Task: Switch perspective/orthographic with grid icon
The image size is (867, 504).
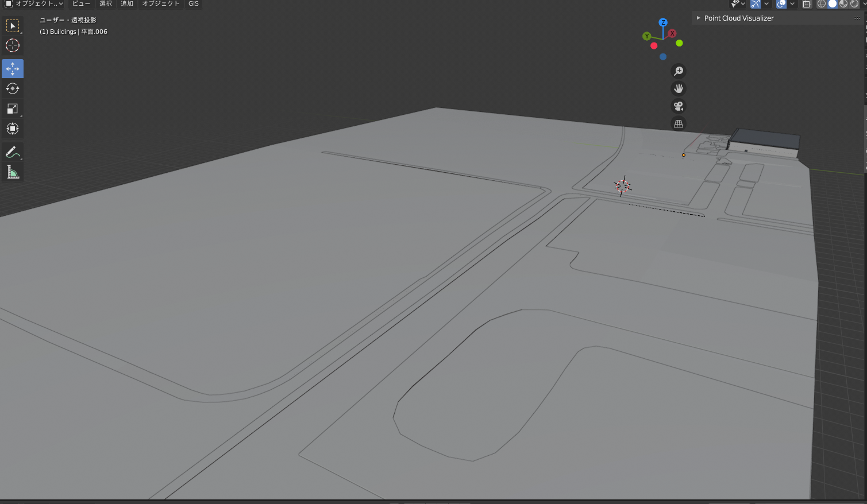Action: [679, 123]
